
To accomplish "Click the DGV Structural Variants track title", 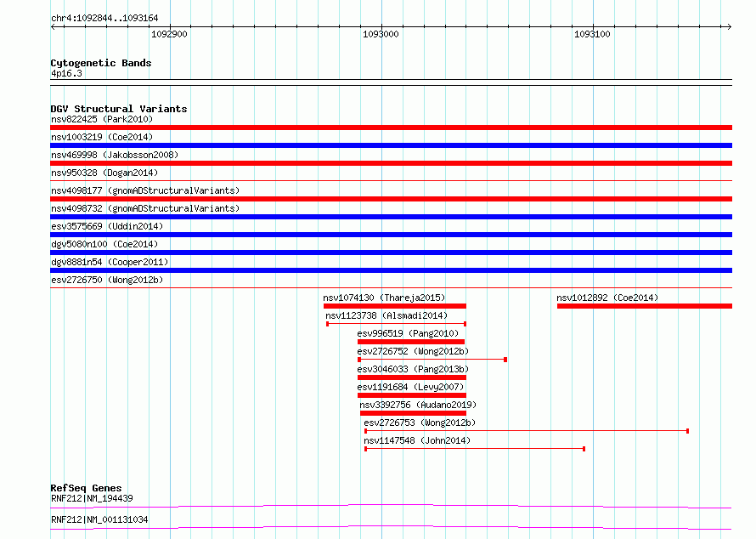I will coord(119,109).
